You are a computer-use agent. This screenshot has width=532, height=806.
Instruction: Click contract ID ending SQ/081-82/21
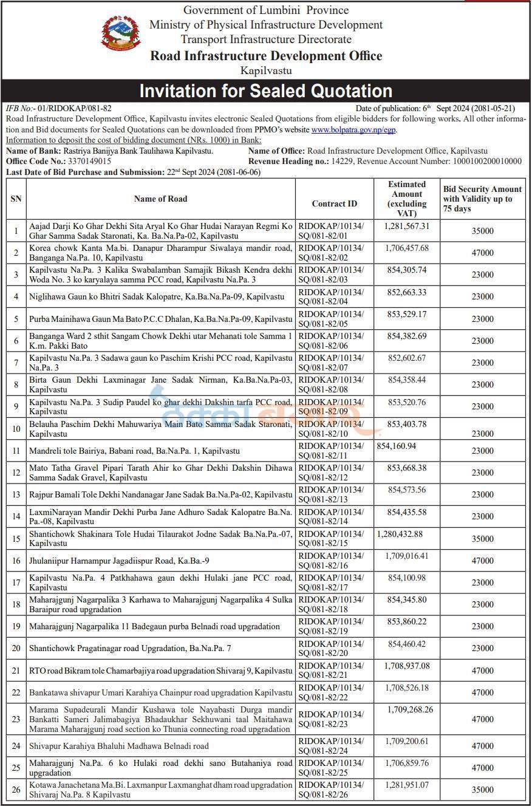click(x=332, y=670)
